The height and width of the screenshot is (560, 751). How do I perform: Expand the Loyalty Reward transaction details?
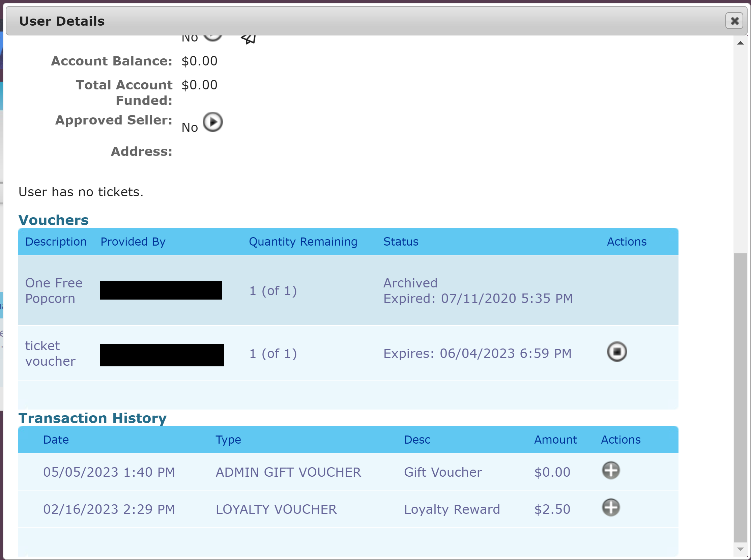pos(611,508)
